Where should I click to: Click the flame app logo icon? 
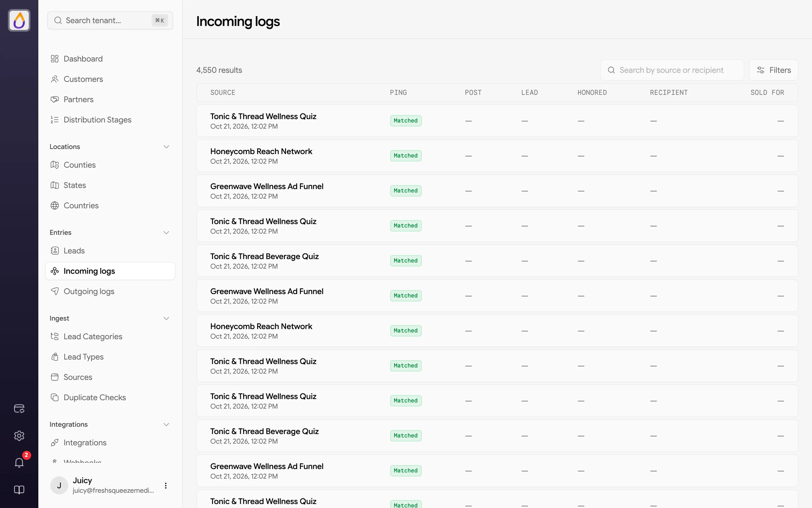pos(19,20)
